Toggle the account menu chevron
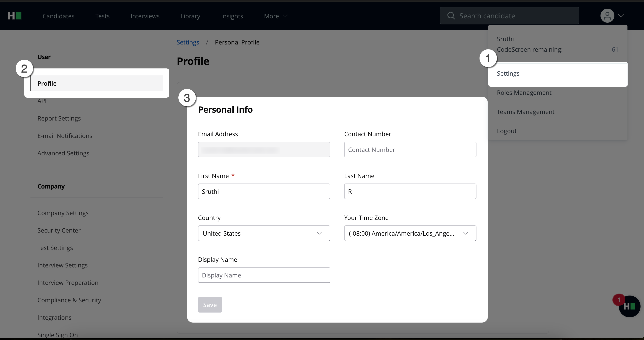The image size is (644, 340). click(621, 16)
